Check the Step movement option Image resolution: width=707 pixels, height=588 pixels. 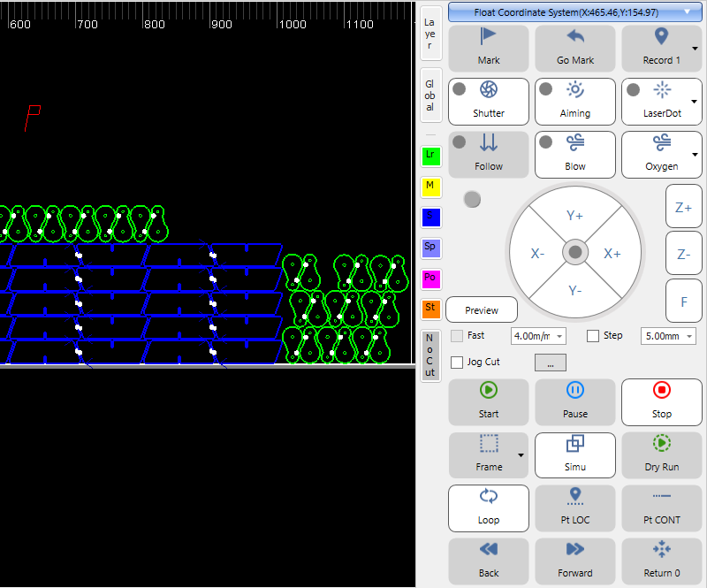pos(593,336)
